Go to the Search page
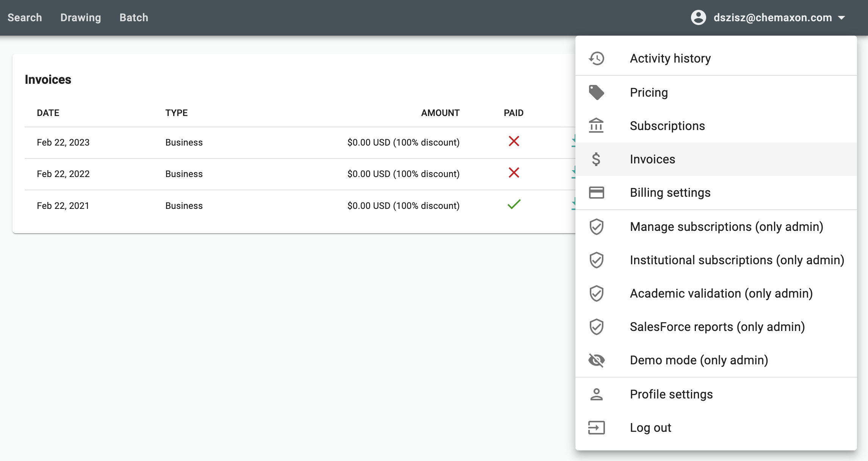Image resolution: width=868 pixels, height=461 pixels. 25,17
